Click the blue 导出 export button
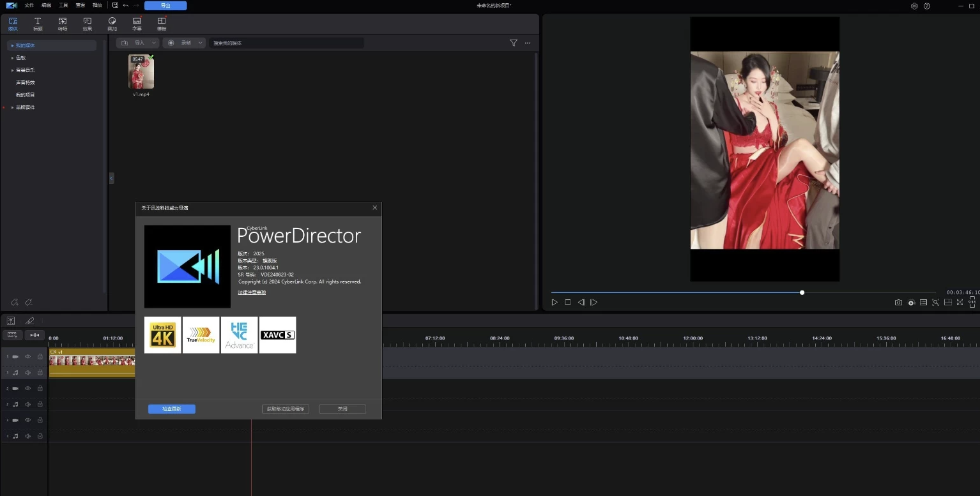980x496 pixels. coord(165,5)
